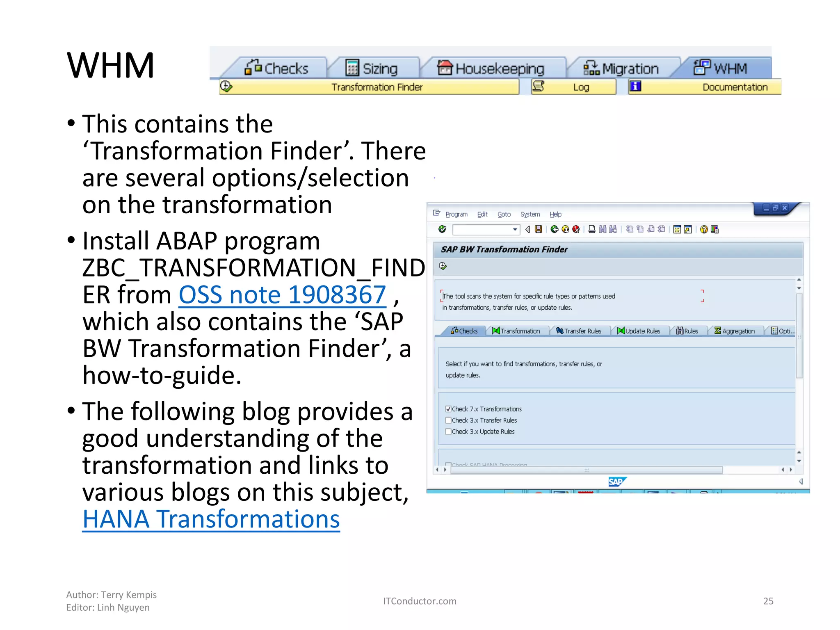840x630 pixels.
Task: Click the ITConductor.com footer text
Action: (x=420, y=601)
